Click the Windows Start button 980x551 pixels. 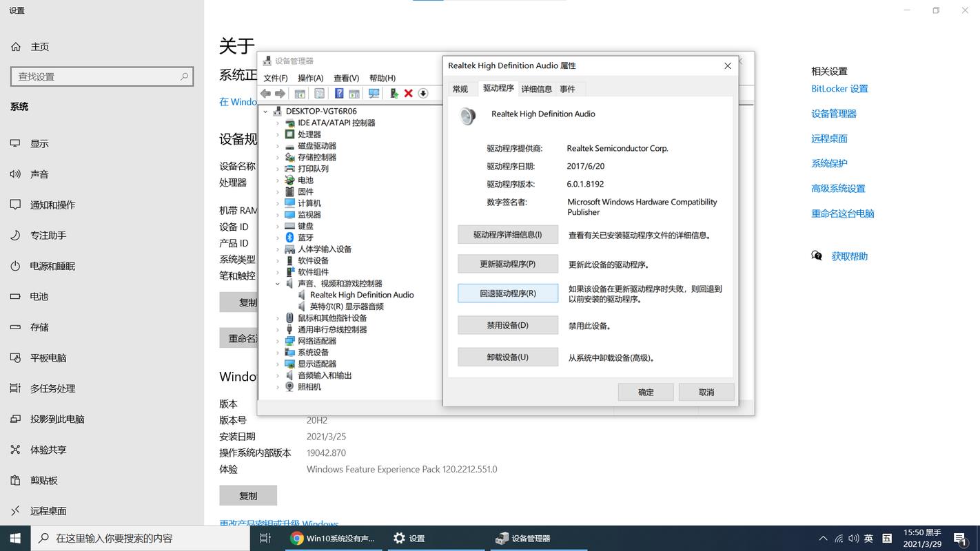click(x=15, y=538)
